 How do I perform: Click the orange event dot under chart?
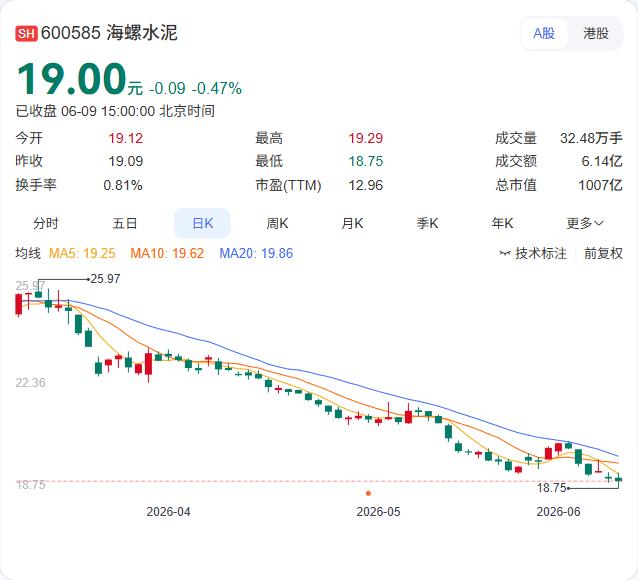pyautogui.click(x=368, y=493)
